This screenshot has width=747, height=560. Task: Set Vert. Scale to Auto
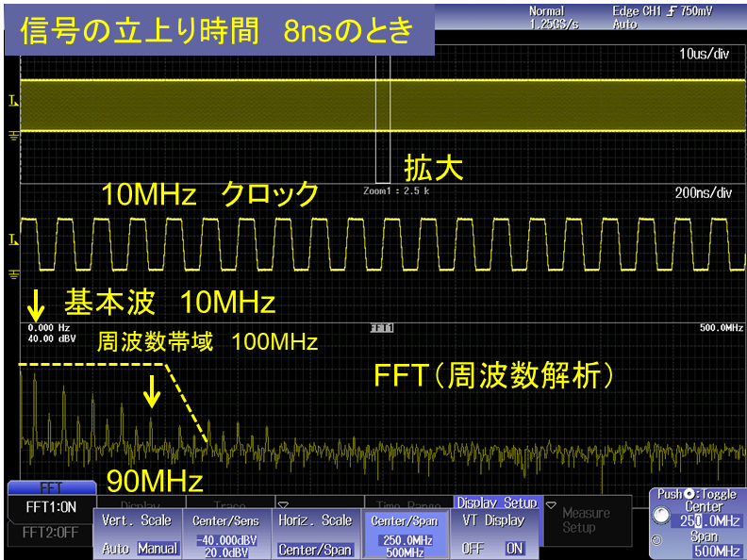pyautogui.click(x=117, y=548)
